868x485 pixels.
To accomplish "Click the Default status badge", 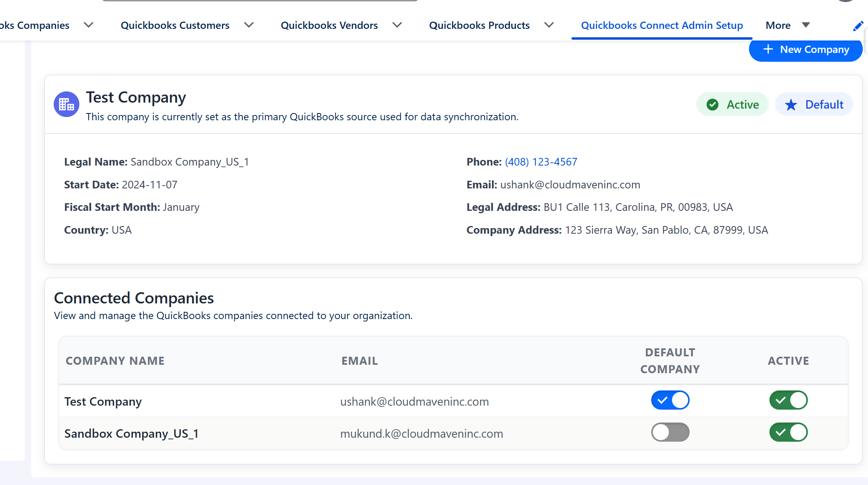I will pos(814,105).
